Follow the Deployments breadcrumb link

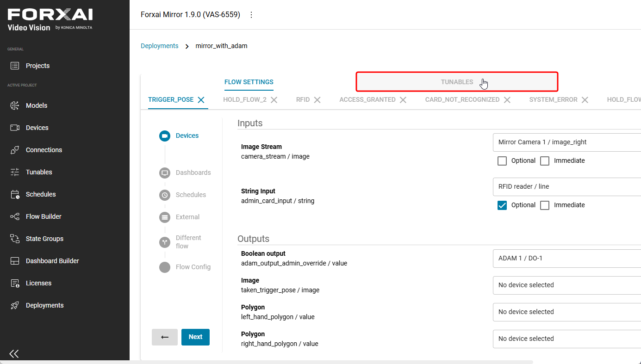[160, 46]
